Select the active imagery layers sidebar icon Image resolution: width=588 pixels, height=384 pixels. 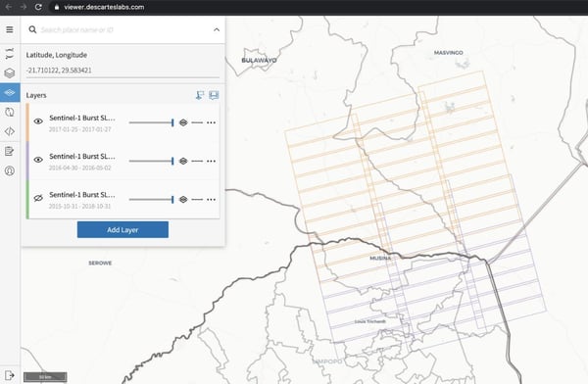[x=10, y=92]
